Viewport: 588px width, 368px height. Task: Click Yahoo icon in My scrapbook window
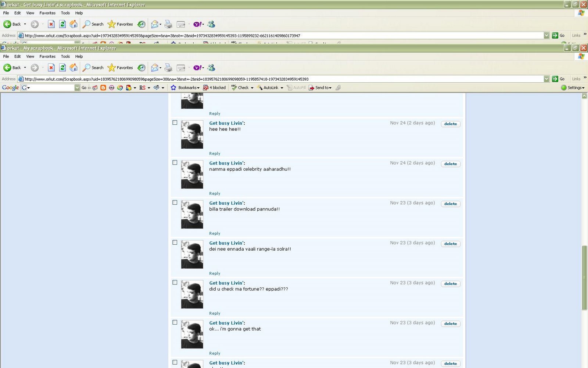[x=197, y=68]
